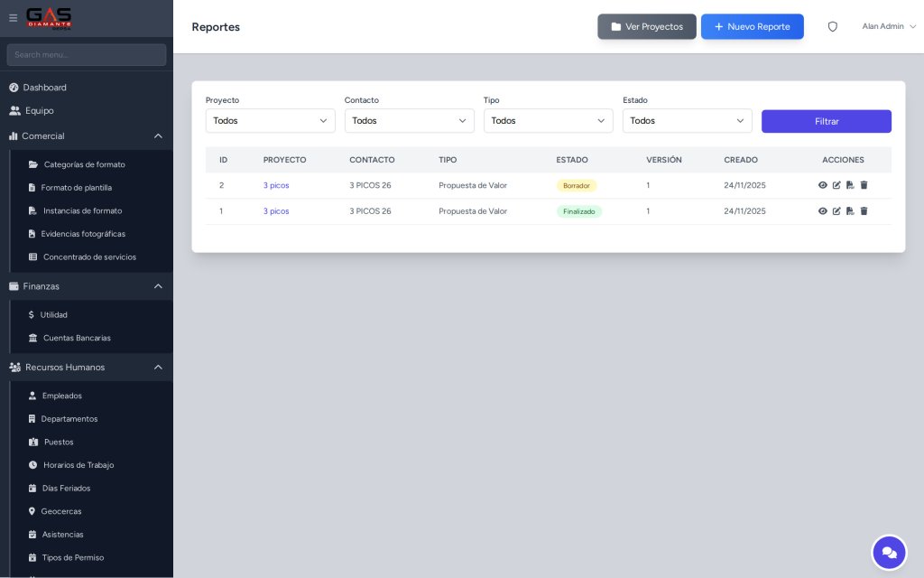This screenshot has height=578, width=924.
Task: Collapse the Comercial section
Action: 87,135
